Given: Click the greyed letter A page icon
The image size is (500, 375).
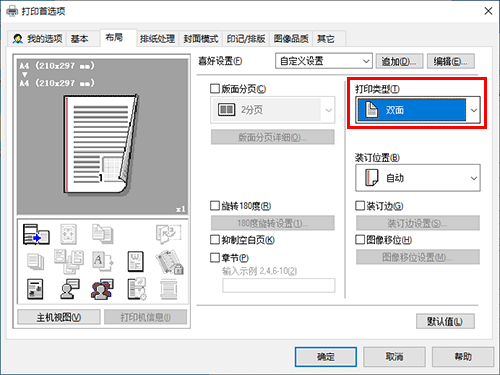Looking at the screenshot, I should pos(103,261).
